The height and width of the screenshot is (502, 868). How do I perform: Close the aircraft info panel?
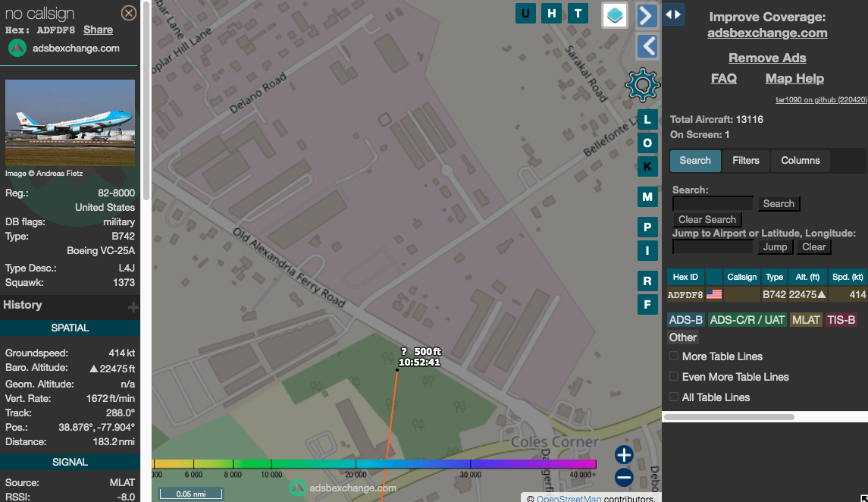[128, 13]
